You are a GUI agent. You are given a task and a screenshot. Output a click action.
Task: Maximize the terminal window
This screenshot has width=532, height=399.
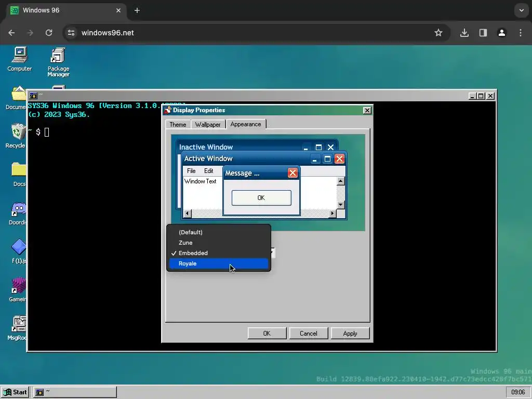[481, 96]
